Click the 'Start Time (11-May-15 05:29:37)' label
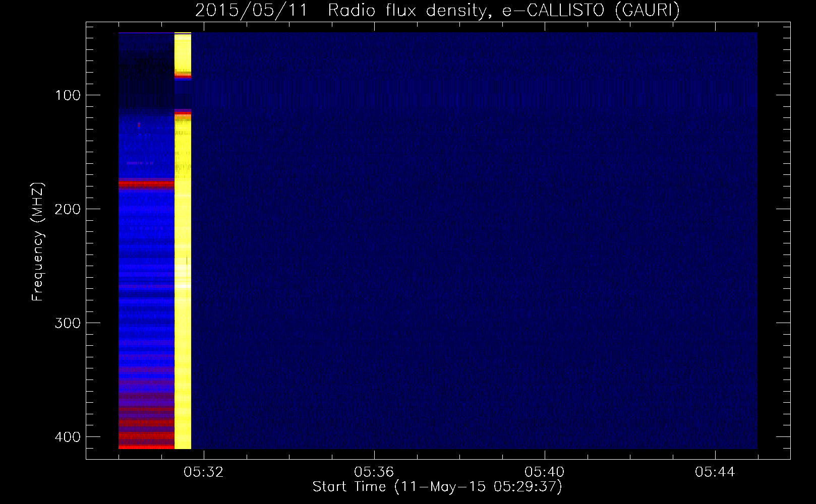 tap(437, 487)
